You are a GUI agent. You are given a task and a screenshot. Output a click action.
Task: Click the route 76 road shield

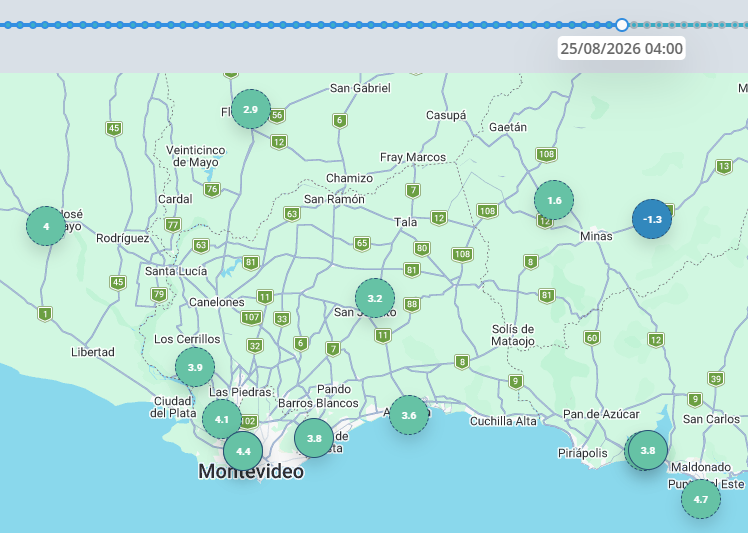pos(212,189)
